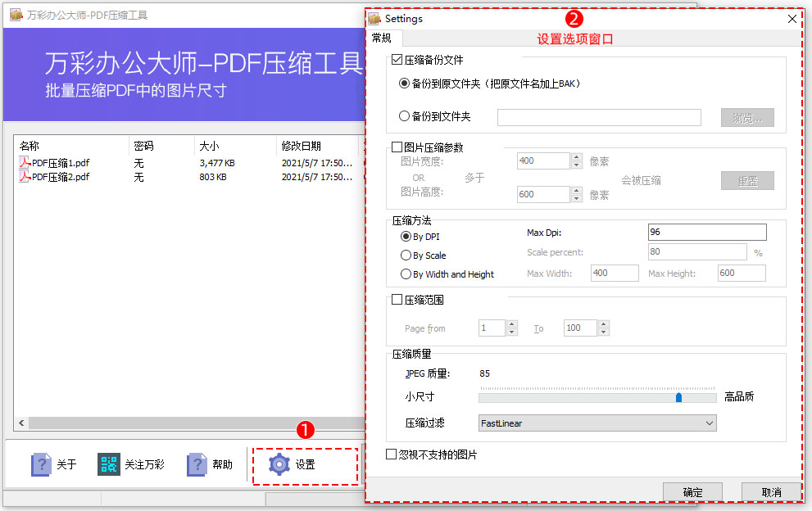Click the Max Height input field

tap(742, 273)
